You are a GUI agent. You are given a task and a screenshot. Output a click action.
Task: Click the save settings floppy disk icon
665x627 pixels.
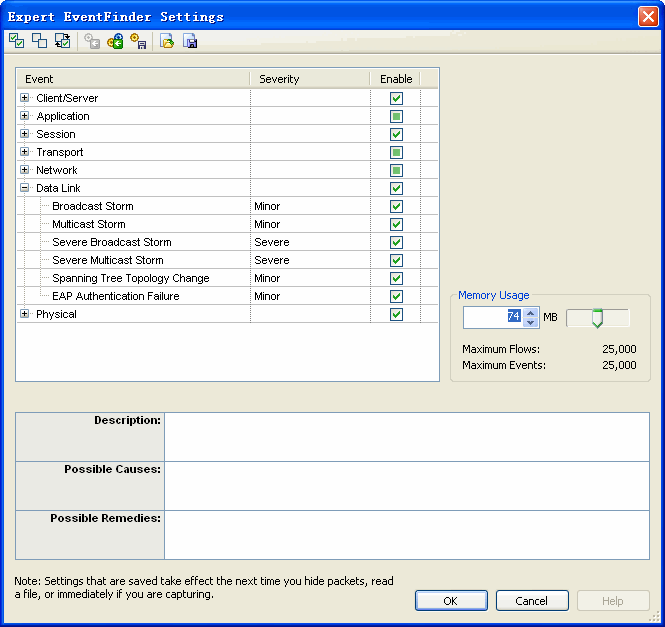[190, 41]
